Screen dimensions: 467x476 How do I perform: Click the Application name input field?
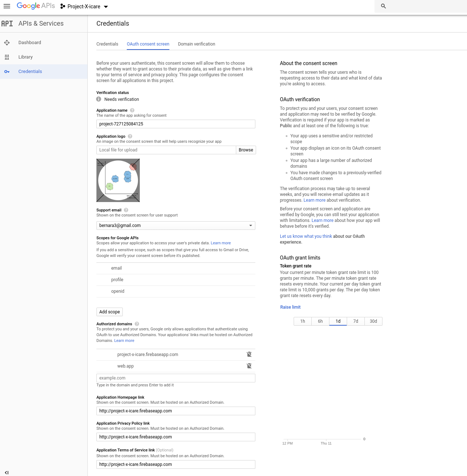pyautogui.click(x=176, y=124)
